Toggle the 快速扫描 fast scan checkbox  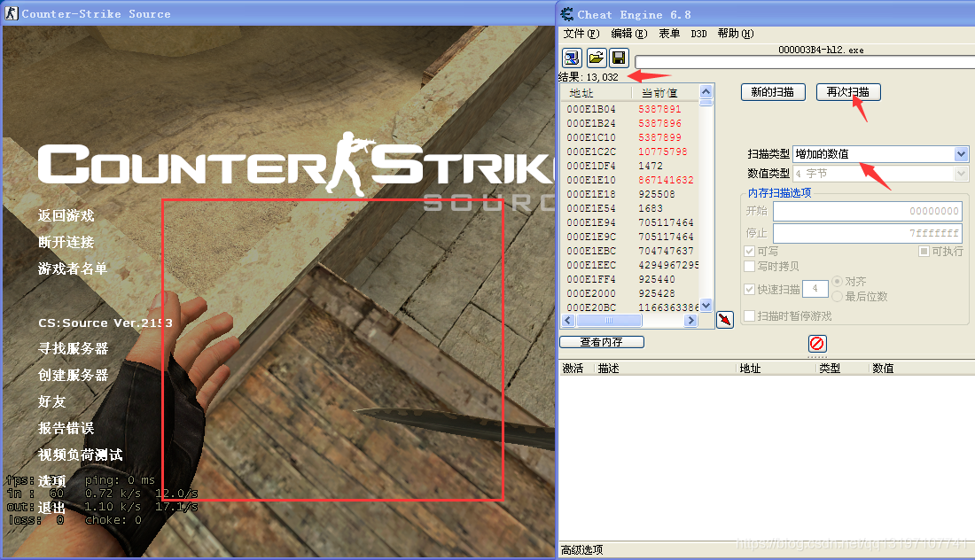coord(749,289)
